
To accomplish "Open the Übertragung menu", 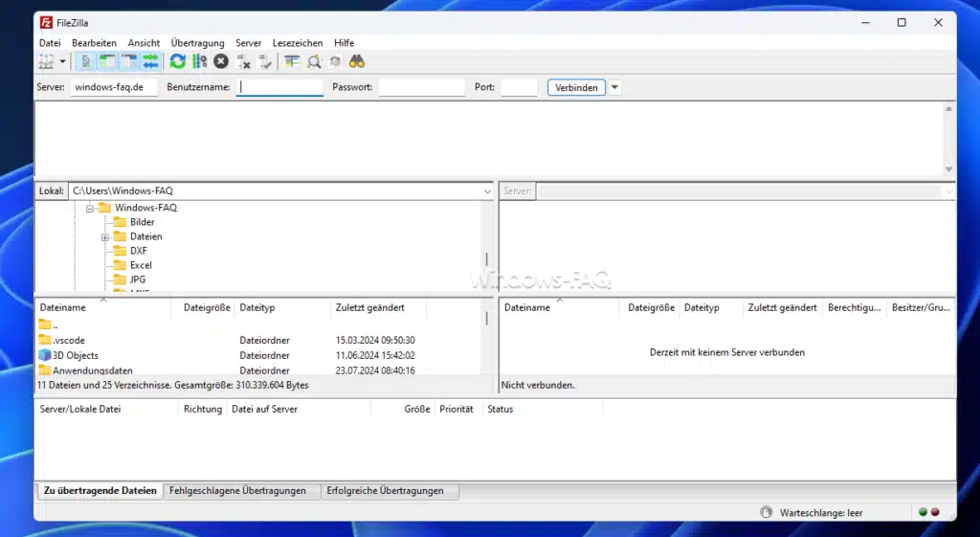I will (x=197, y=43).
